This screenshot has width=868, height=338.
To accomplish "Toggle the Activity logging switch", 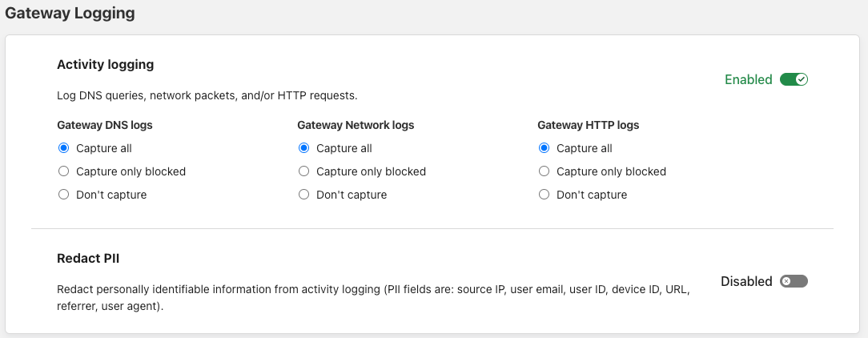I will pyautogui.click(x=794, y=79).
